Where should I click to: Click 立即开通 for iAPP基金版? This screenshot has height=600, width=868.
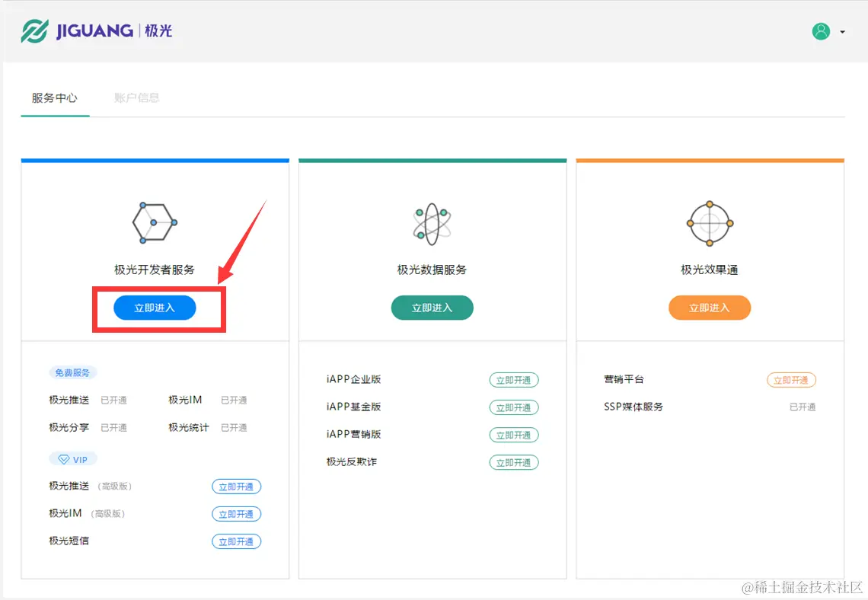tap(514, 408)
